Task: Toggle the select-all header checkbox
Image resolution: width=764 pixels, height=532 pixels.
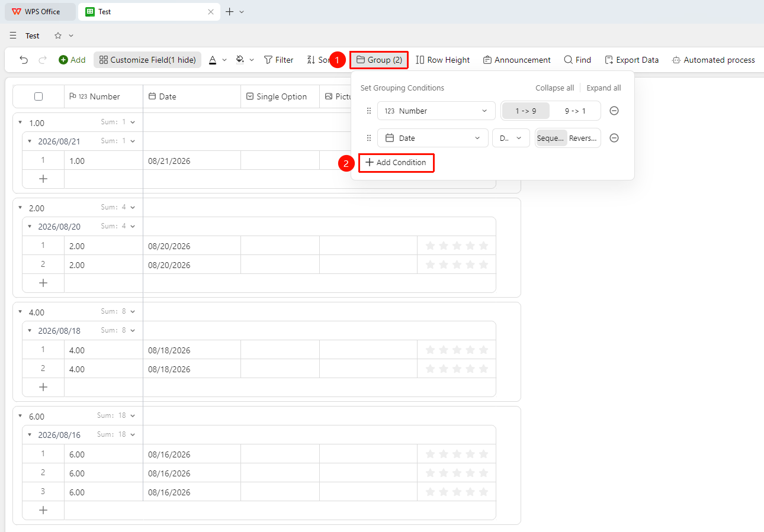Action: 38,96
